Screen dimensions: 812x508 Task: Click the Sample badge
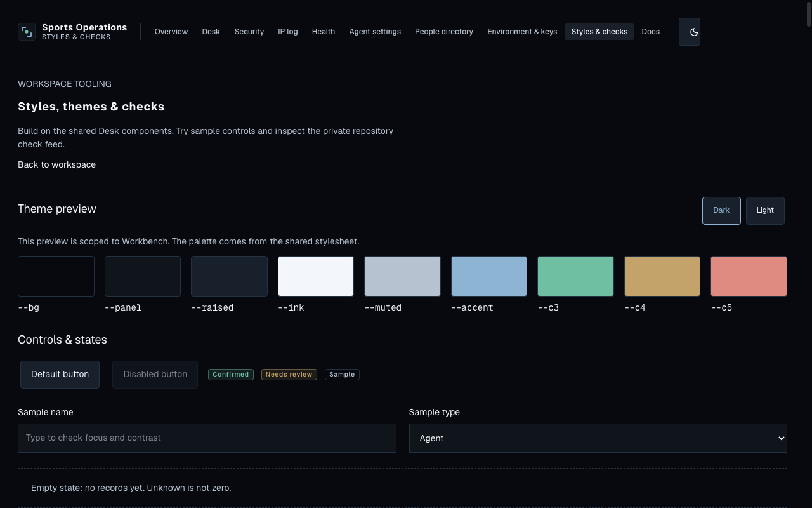[342, 375]
